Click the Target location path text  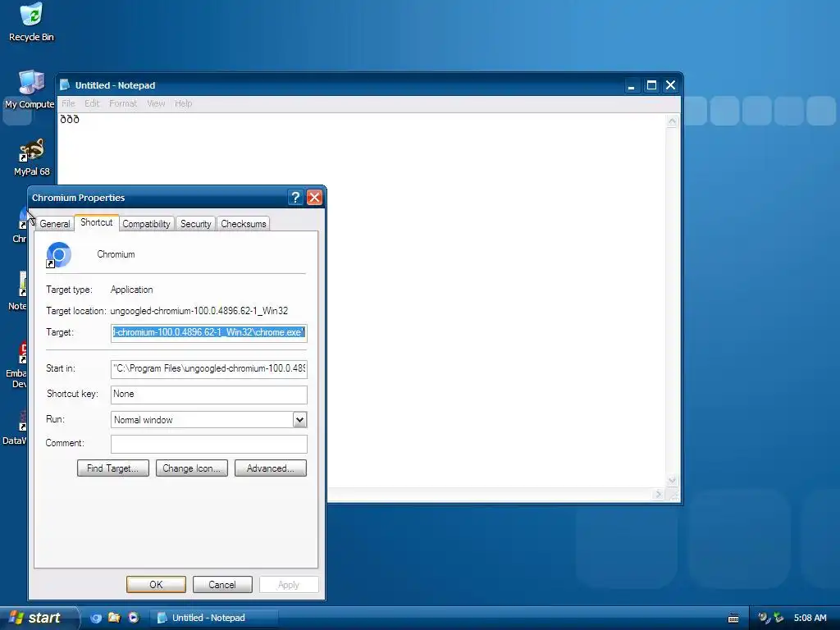click(199, 311)
